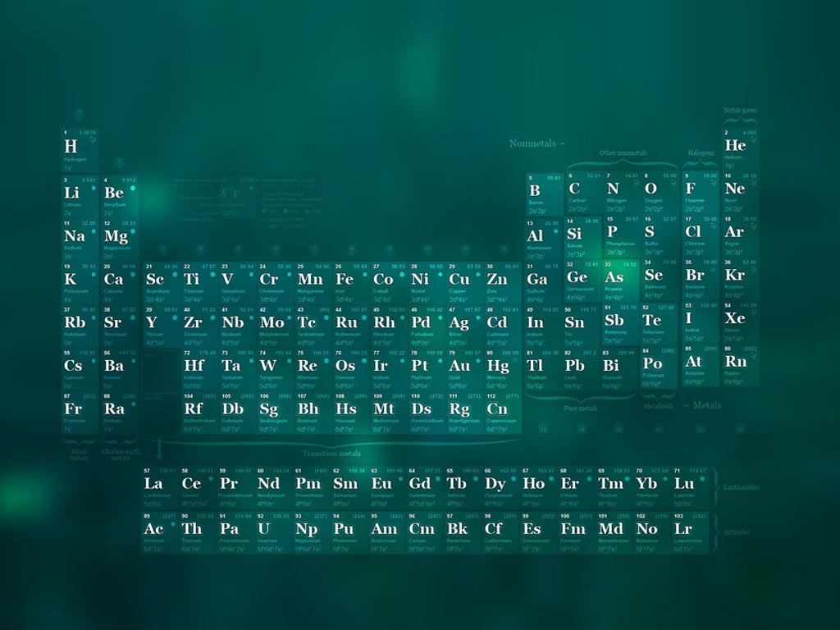Click the Silver (Ag) element

click(x=465, y=326)
